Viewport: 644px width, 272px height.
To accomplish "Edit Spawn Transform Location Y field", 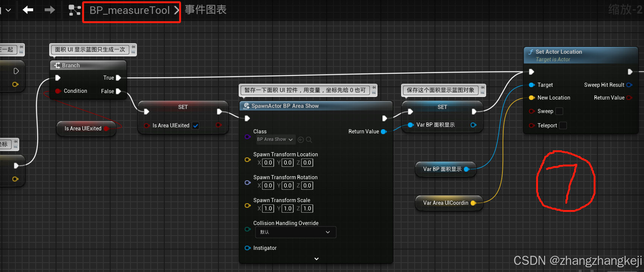I will coord(288,163).
